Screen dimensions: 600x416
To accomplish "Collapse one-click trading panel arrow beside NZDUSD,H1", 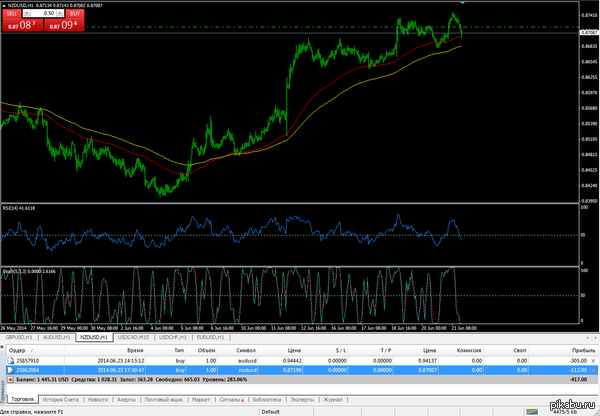I will 4,6.
